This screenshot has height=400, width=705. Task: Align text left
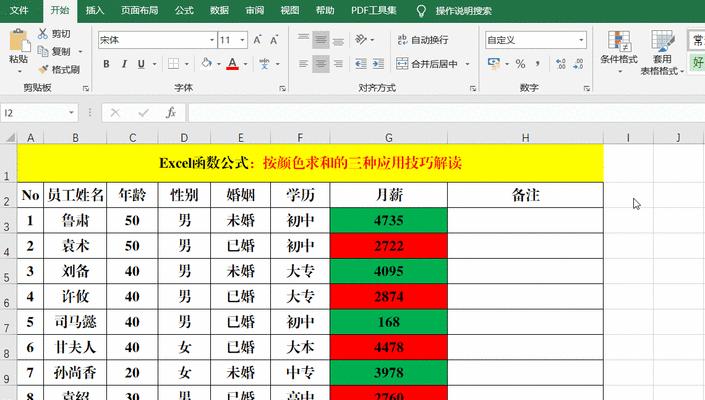pyautogui.click(x=303, y=64)
